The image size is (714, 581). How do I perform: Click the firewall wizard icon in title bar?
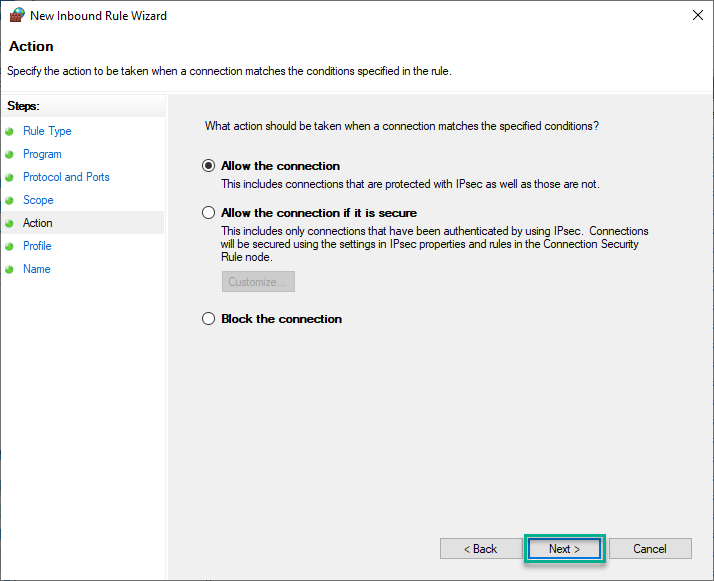[17, 15]
